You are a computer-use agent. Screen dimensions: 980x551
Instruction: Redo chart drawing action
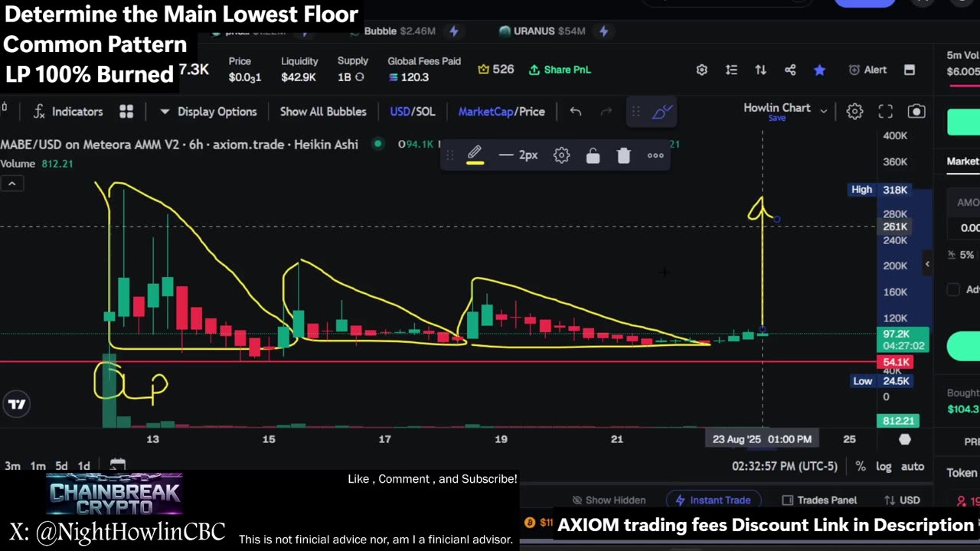pos(606,112)
